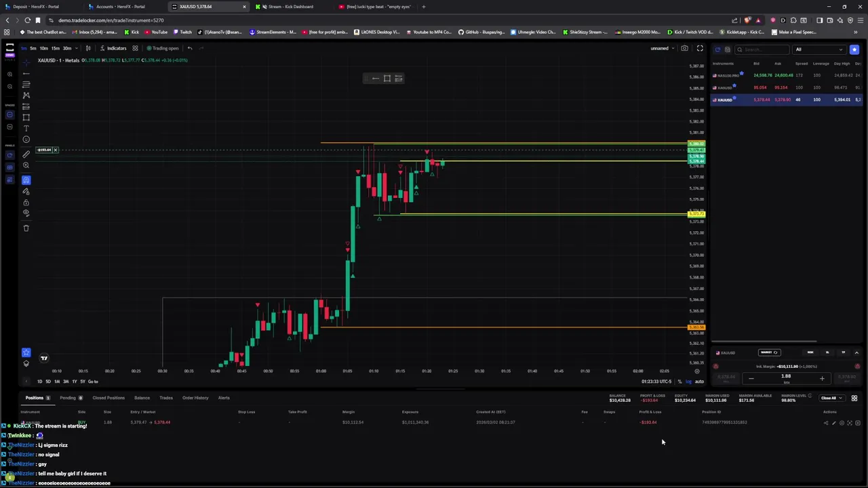This screenshot has height=488, width=868.
Task: Set chart range to 1D
Action: pos(39,382)
